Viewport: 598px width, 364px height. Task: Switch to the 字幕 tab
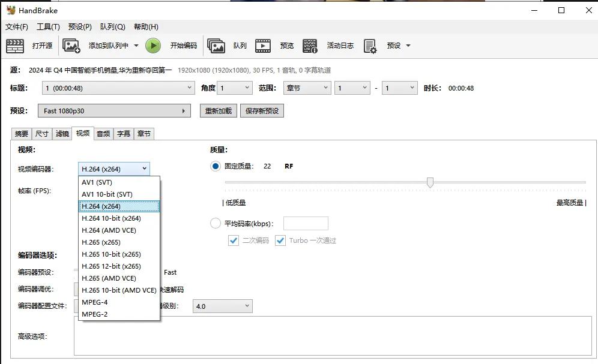[124, 134]
